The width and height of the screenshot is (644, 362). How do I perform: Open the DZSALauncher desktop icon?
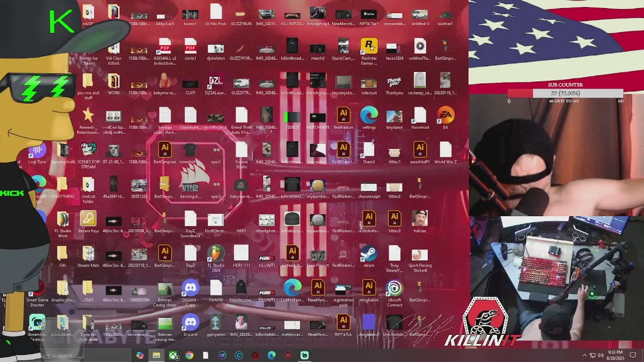pyautogui.click(x=216, y=81)
